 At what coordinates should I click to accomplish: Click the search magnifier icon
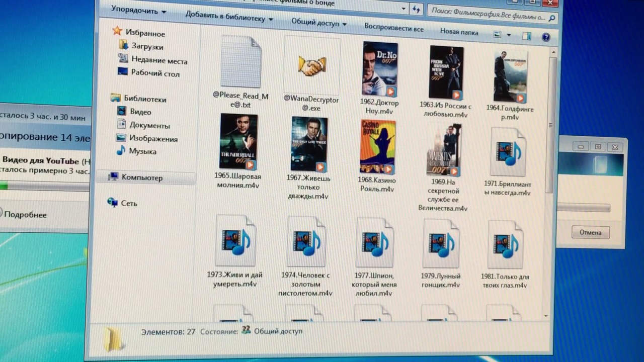coord(552,19)
